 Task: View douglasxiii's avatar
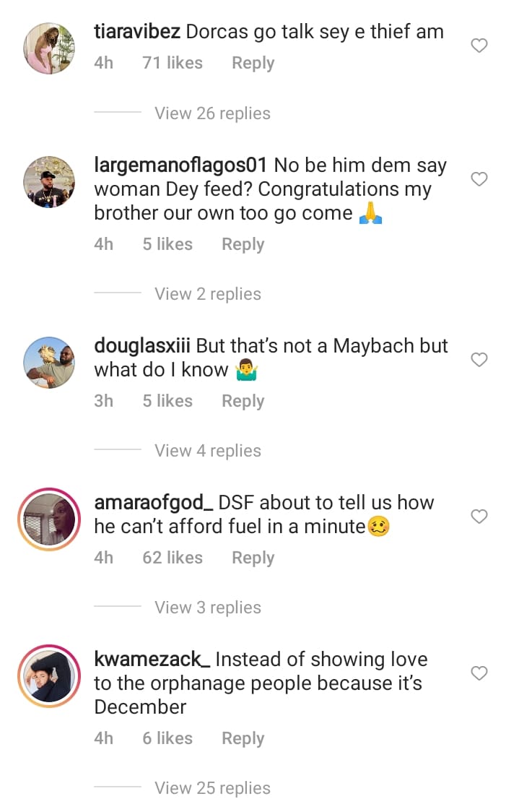49,361
